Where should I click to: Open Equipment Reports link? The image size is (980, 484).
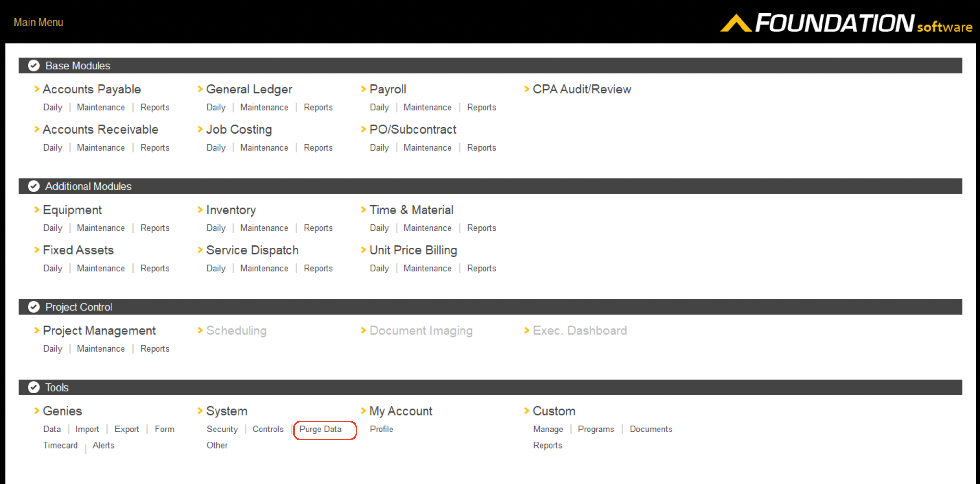[155, 228]
